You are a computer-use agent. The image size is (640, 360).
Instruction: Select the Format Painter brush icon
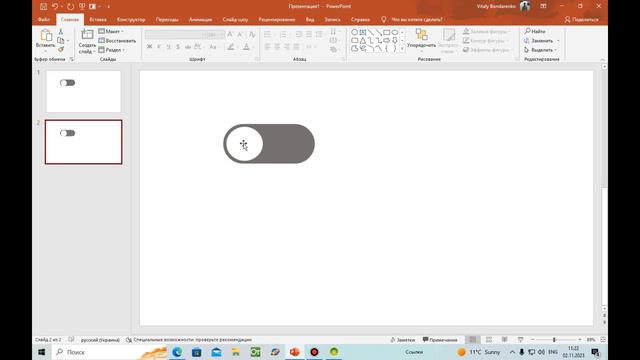tap(61, 49)
